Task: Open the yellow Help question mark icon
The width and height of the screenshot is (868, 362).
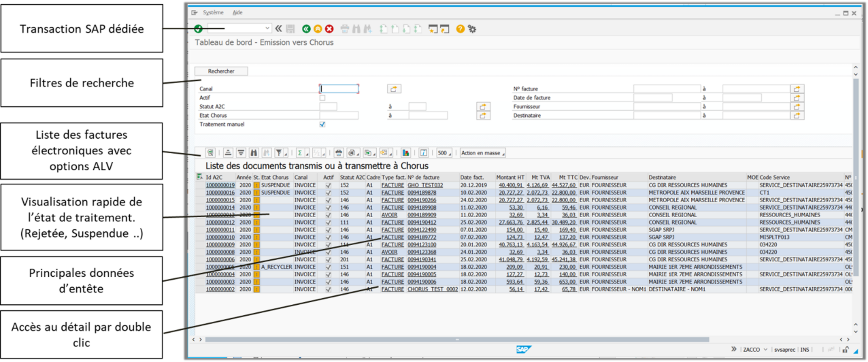Action: 460,29
